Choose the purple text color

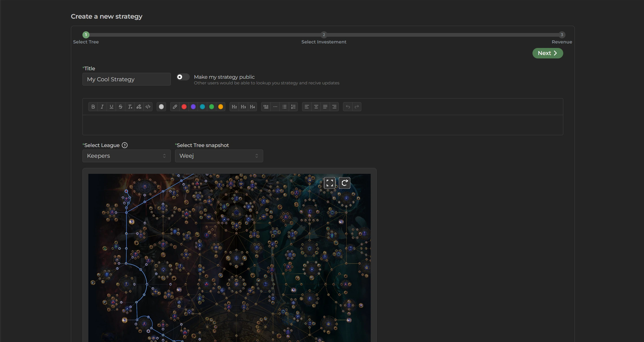click(x=193, y=107)
